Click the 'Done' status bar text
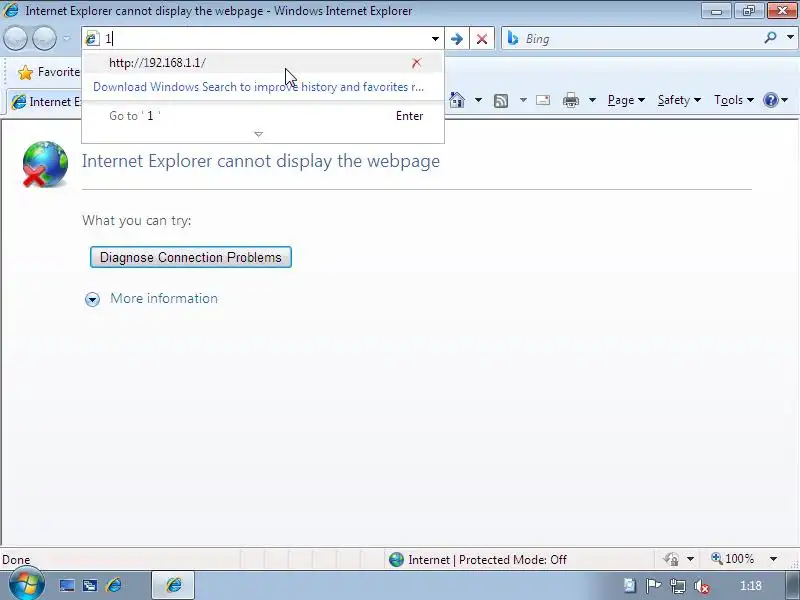The height and width of the screenshot is (600, 800). pyautogui.click(x=16, y=560)
